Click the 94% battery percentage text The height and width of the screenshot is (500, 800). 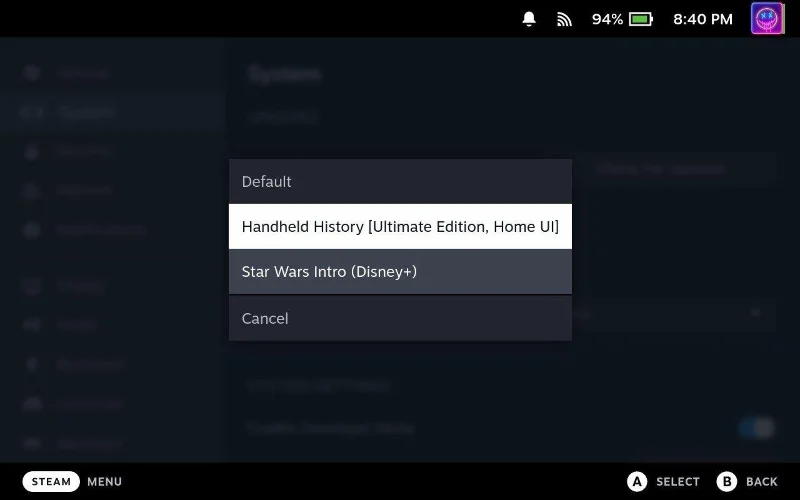[607, 19]
